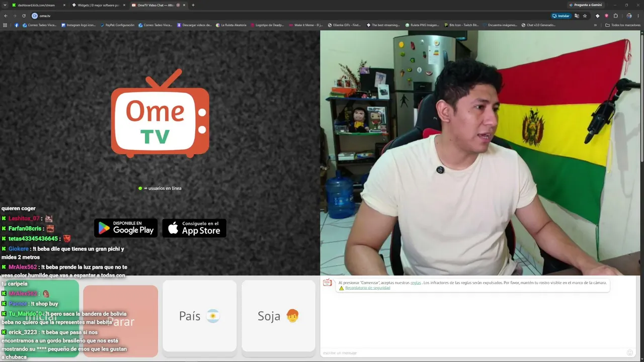Reload the ome.tv page
Screen dimensions: 644x362
pyautogui.click(x=24, y=16)
